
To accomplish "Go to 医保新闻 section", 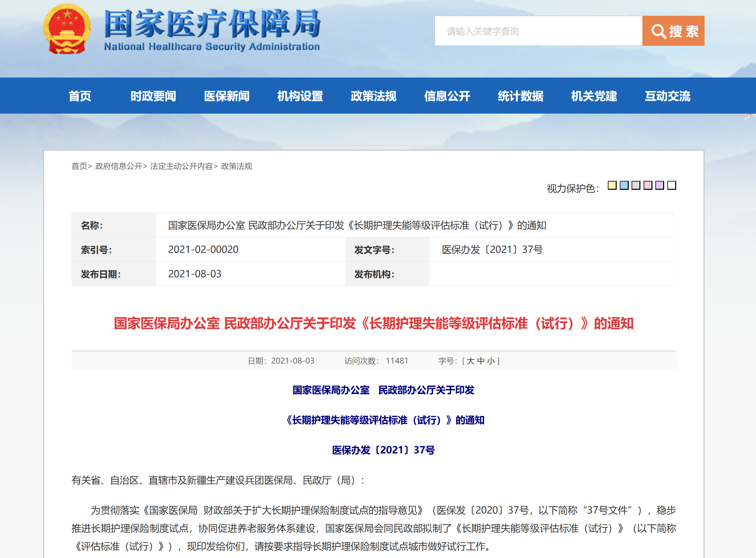I will click(226, 96).
